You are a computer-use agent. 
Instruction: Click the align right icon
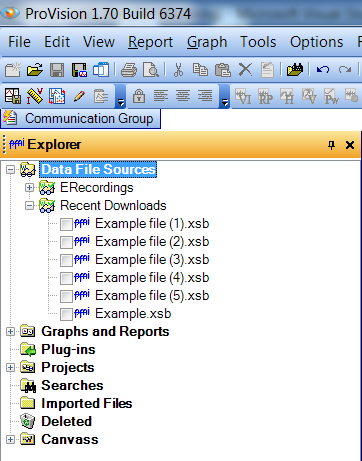pyautogui.click(x=205, y=96)
